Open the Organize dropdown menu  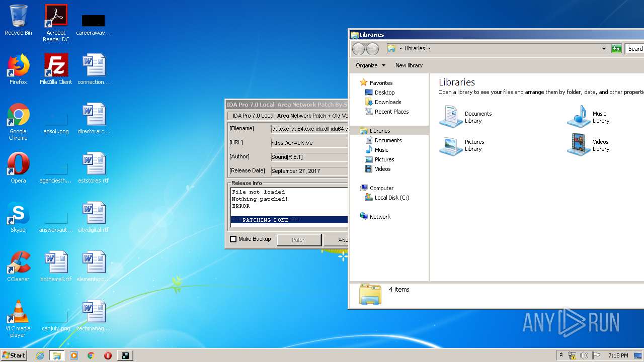[x=370, y=65]
